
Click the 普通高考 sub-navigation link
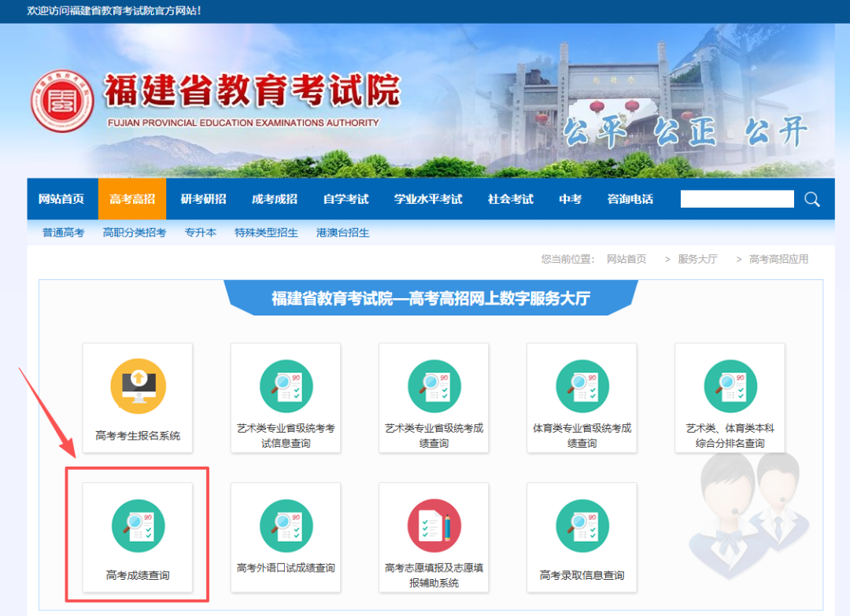click(64, 232)
